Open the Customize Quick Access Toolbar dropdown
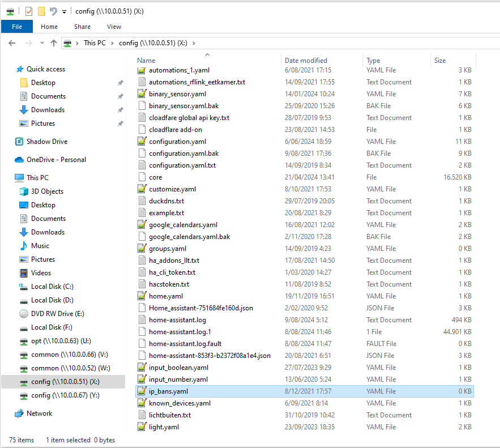500x448 pixels. point(64,12)
